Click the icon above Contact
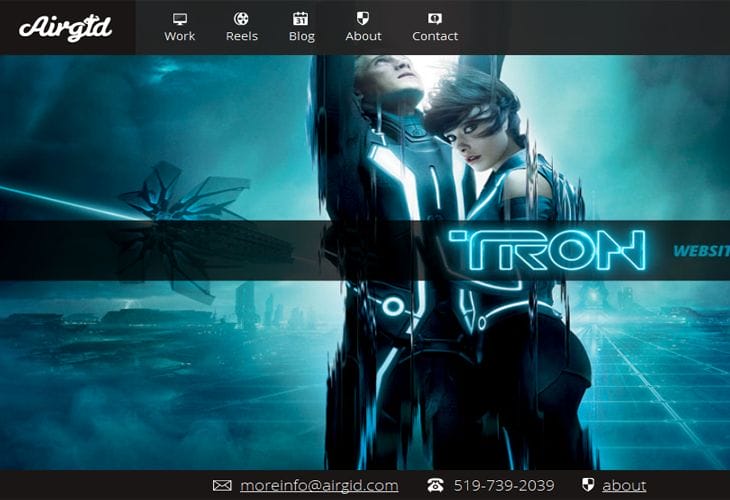The image size is (730, 500). coord(435,19)
